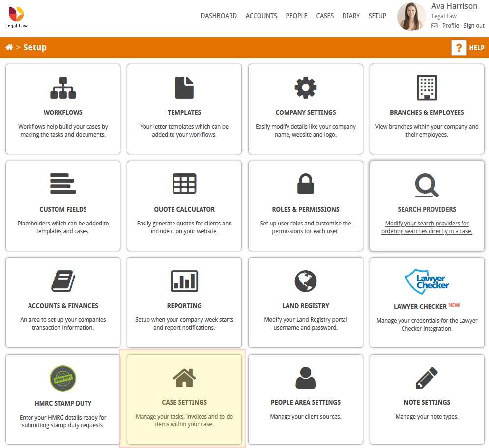
Task: Open the Workflows setup icon
Action: click(63, 87)
